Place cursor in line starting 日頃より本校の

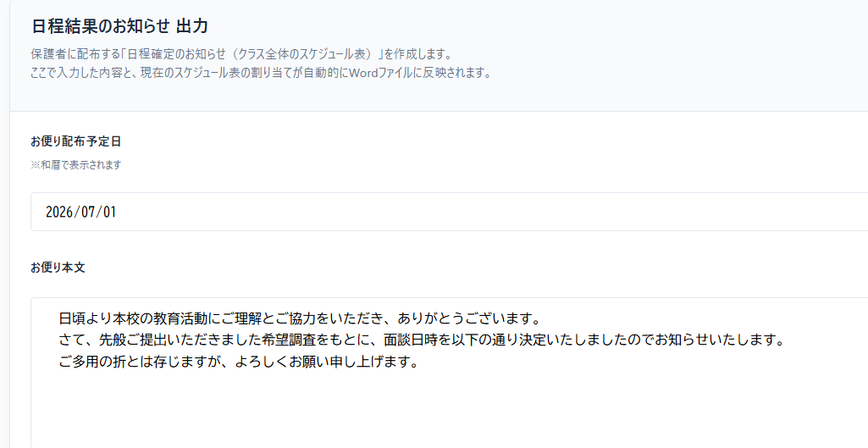299,318
